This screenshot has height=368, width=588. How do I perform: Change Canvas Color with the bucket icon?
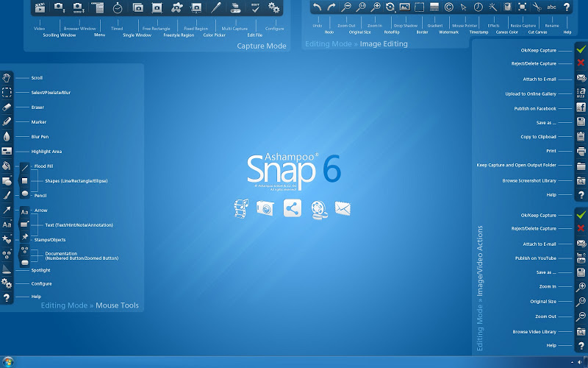coord(507,7)
